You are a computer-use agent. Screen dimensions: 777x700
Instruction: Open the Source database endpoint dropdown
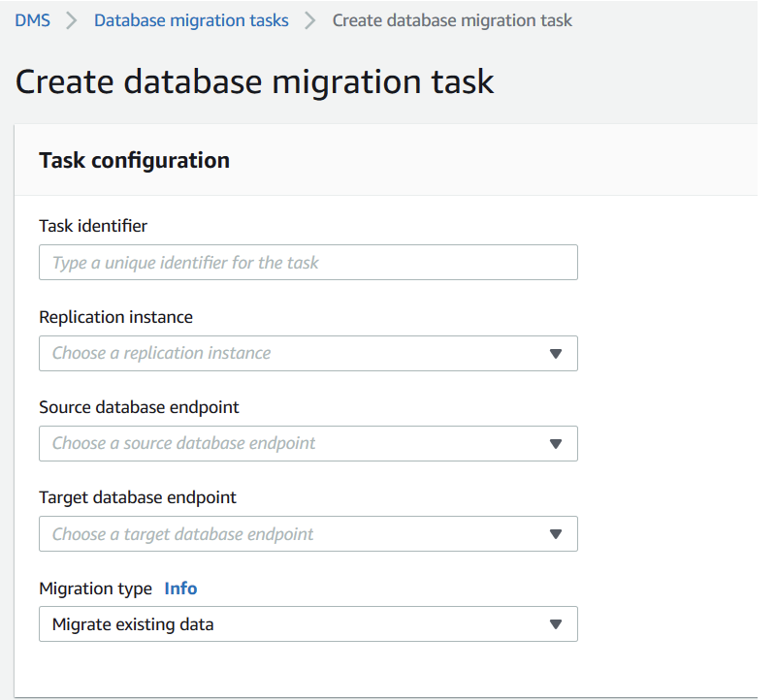click(x=308, y=443)
